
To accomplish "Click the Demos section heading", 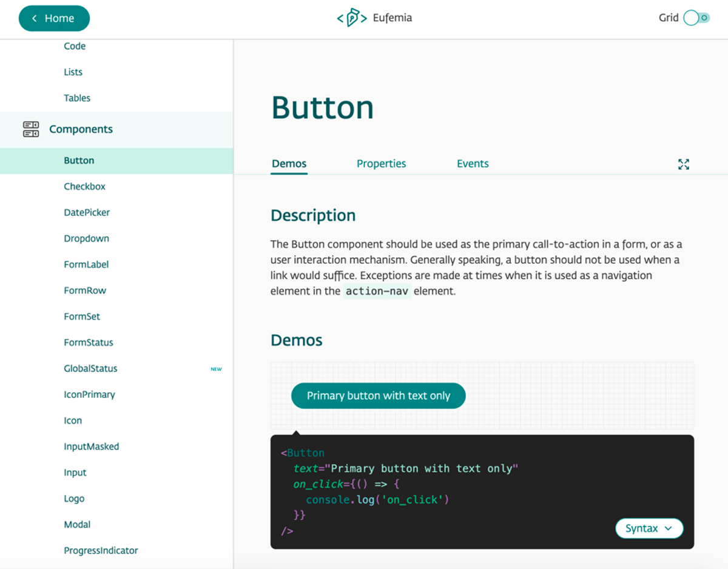I will [x=297, y=340].
